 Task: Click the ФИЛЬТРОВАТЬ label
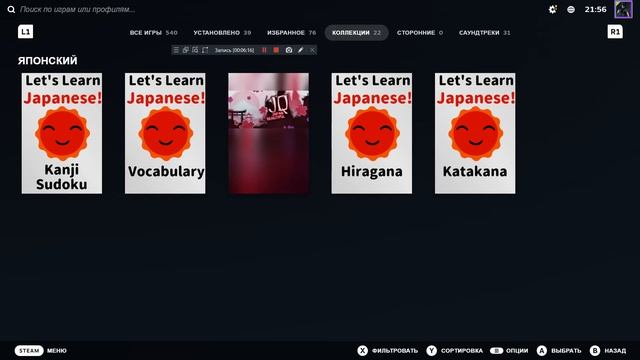[395, 350]
